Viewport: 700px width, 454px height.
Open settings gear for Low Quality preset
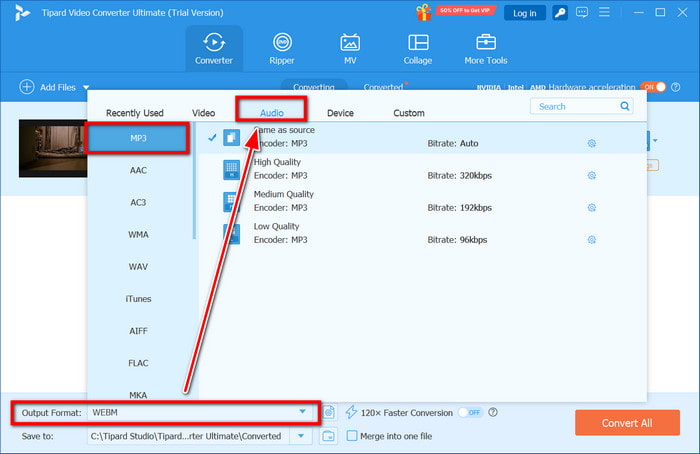592,240
